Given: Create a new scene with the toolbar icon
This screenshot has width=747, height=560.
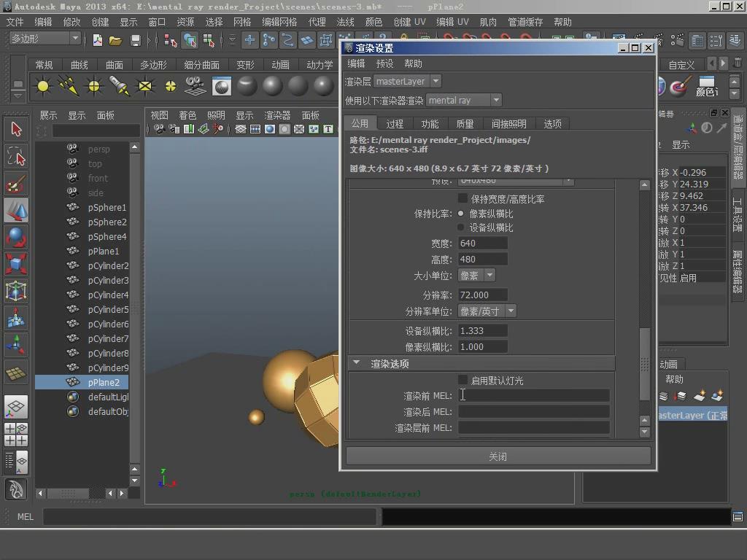Looking at the screenshot, I should coord(98,41).
